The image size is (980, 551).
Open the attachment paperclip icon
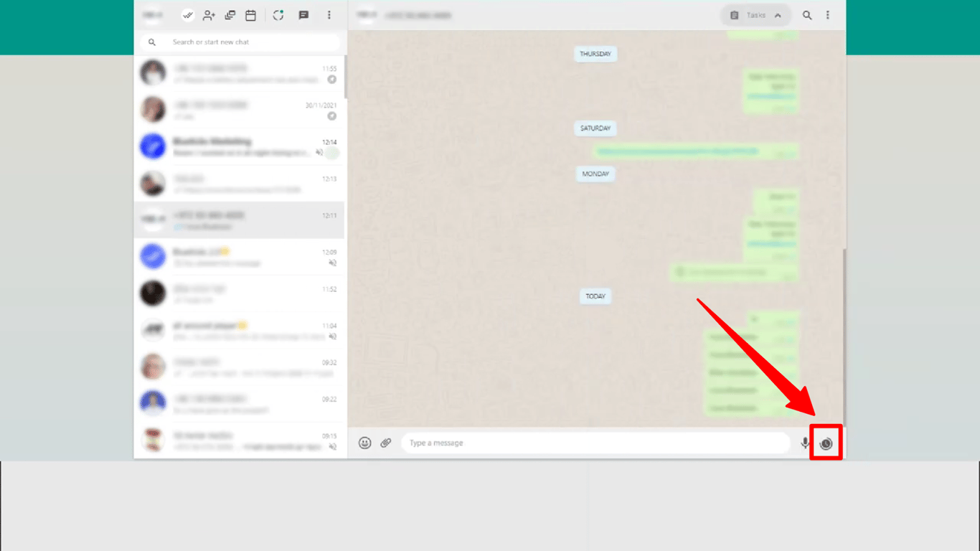(385, 443)
